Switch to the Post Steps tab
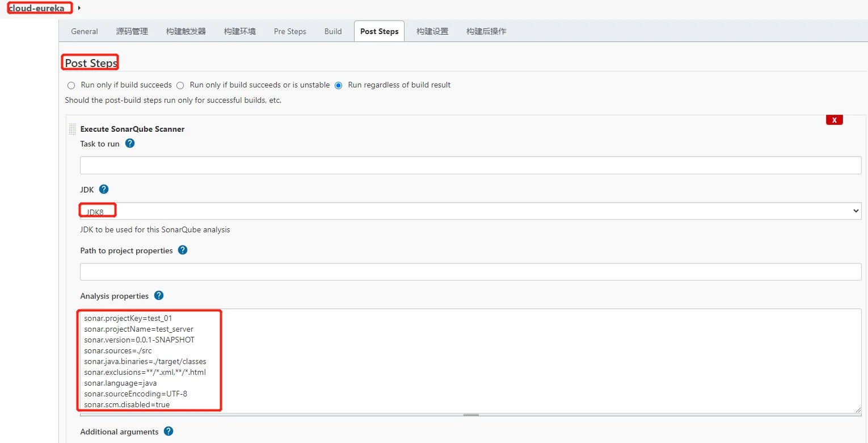The height and width of the screenshot is (443, 868). pos(380,31)
